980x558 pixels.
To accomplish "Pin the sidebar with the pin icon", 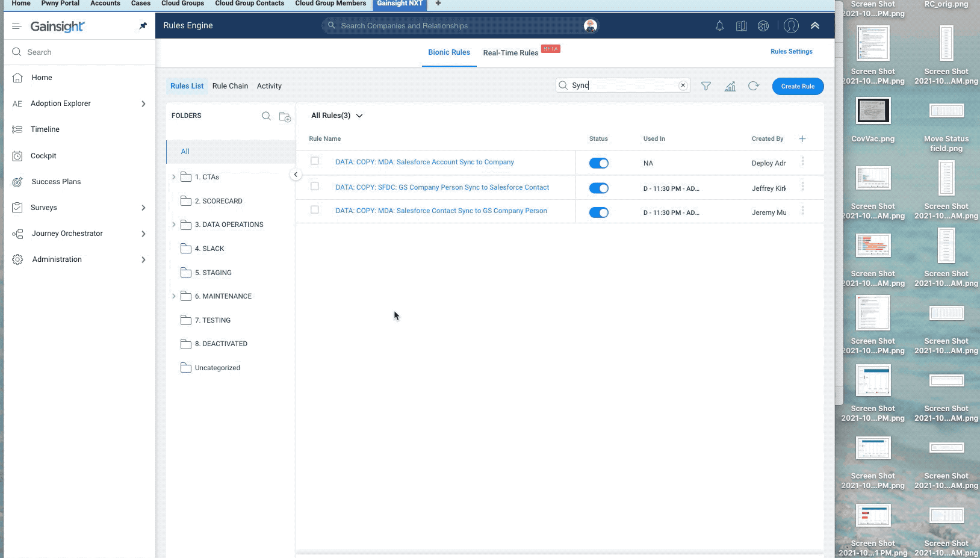I will click(143, 26).
